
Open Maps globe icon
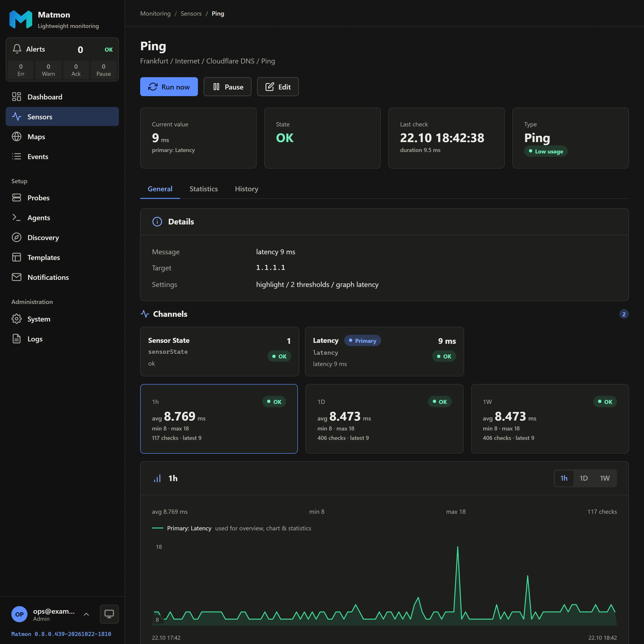coord(16,137)
